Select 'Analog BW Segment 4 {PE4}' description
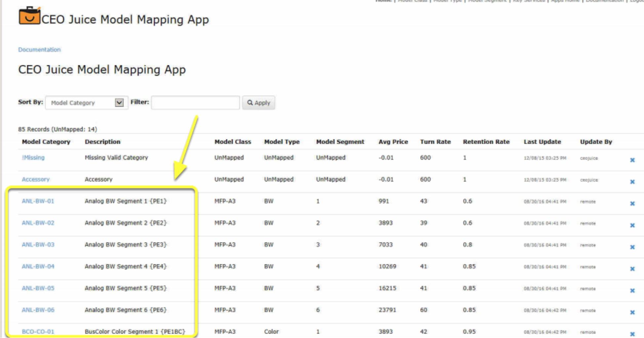644x338 pixels. [126, 266]
